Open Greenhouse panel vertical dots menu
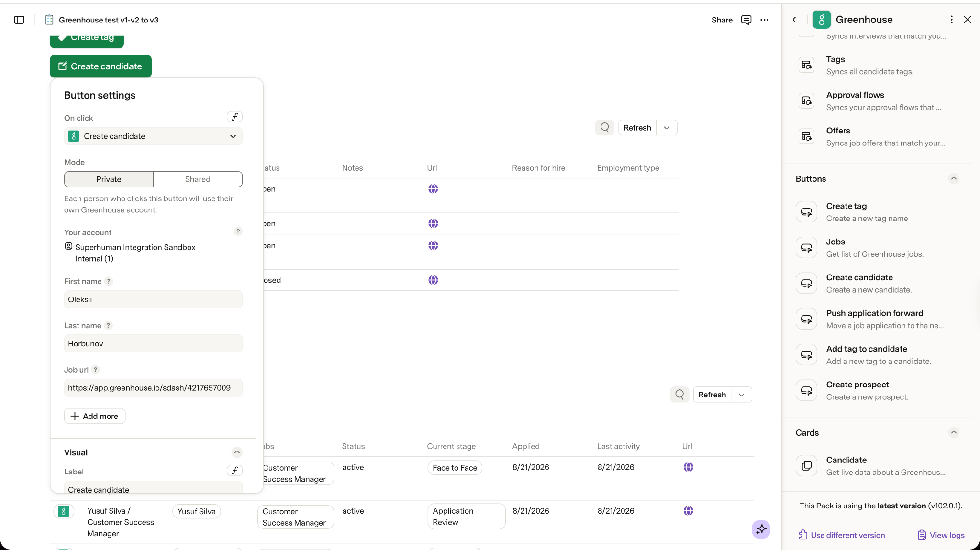This screenshot has height=550, width=980. [951, 20]
